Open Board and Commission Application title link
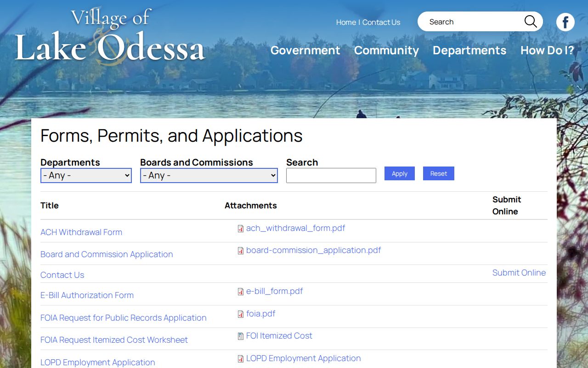Viewport: 588px width, 368px height. point(107,254)
